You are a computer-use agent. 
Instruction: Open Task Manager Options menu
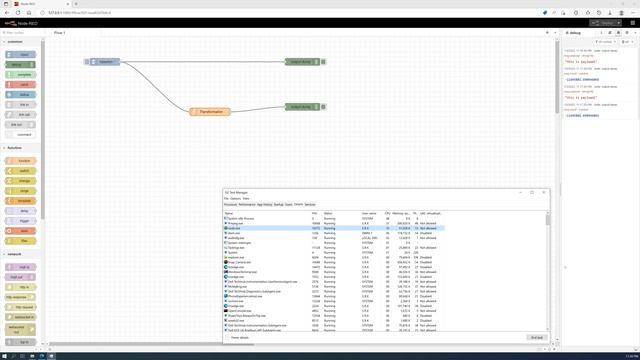click(x=236, y=198)
